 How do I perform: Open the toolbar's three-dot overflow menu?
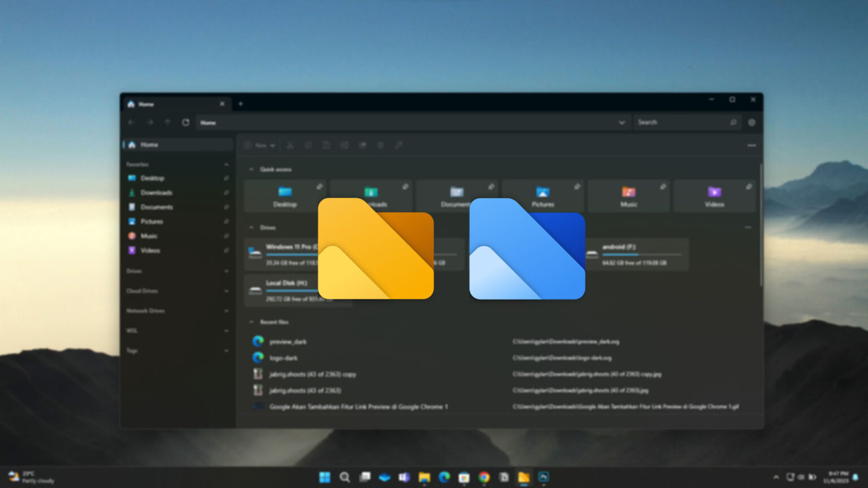752,145
